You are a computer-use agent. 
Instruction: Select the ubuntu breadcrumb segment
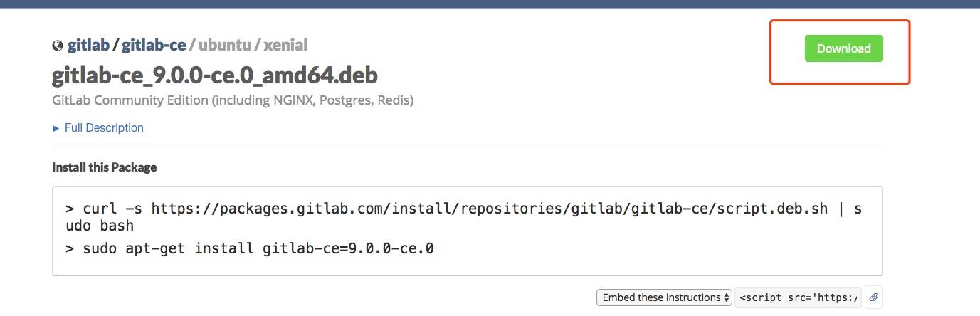pos(224,46)
